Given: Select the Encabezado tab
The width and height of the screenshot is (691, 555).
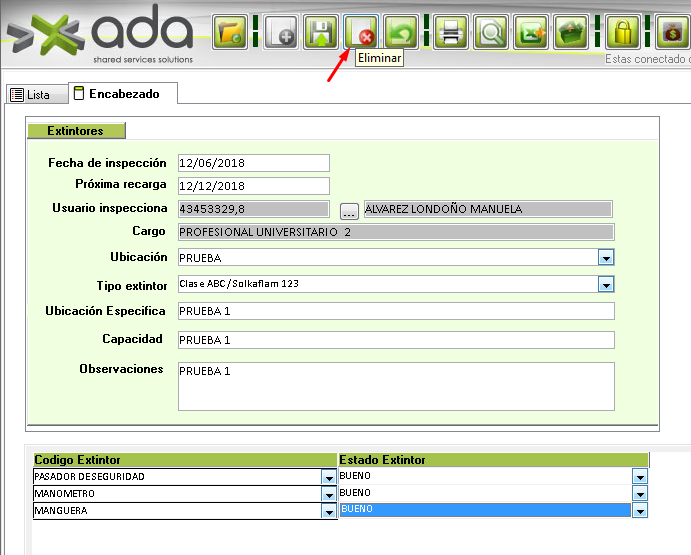Looking at the screenshot, I should coord(118,94).
